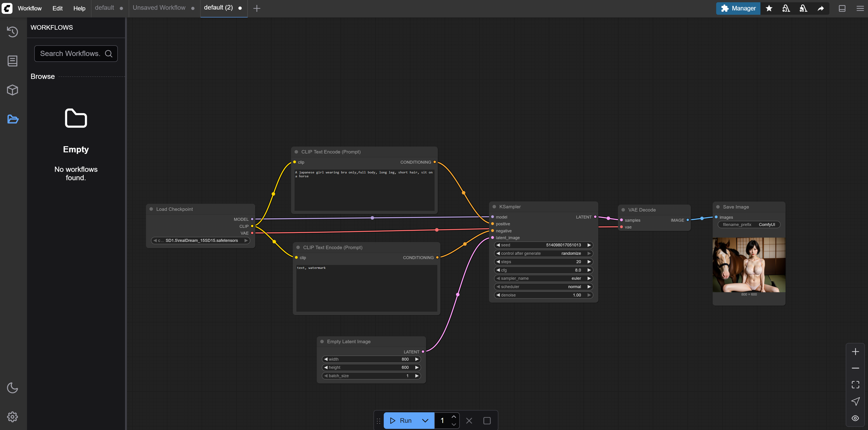
Task: Open the Help menu
Action: (79, 8)
